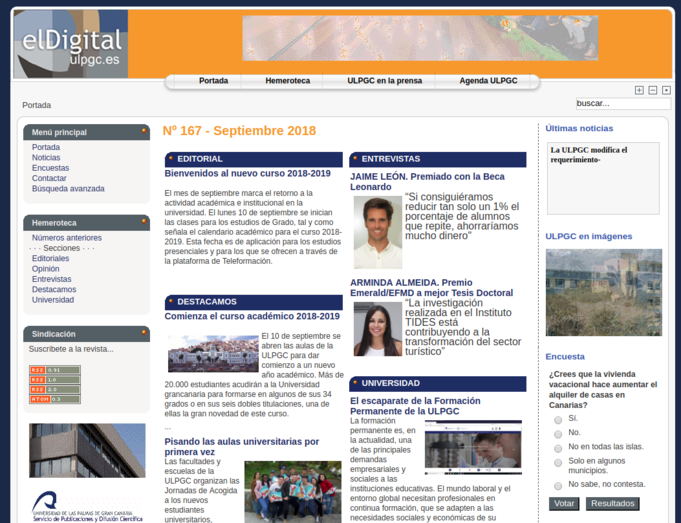Image resolution: width=681 pixels, height=523 pixels.
Task: Click the ULPGC Servicio de Publicaciones logo
Action: point(87,506)
